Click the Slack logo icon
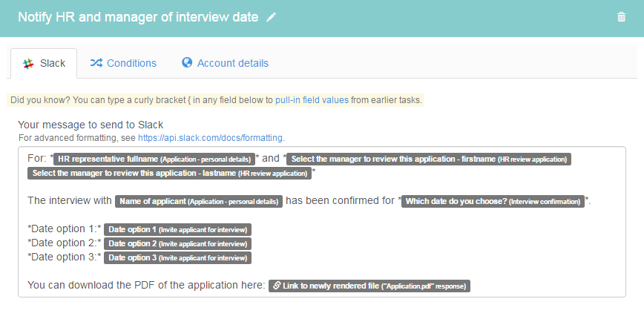 pyautogui.click(x=28, y=64)
